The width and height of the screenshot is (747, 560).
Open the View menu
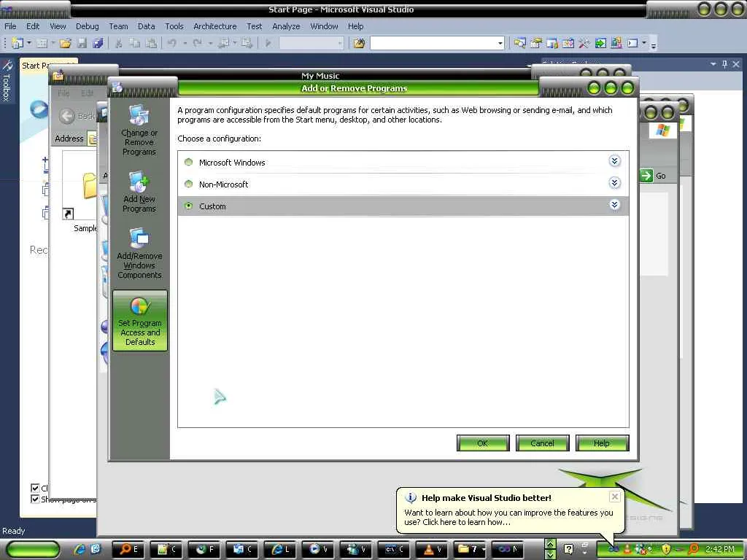58,26
